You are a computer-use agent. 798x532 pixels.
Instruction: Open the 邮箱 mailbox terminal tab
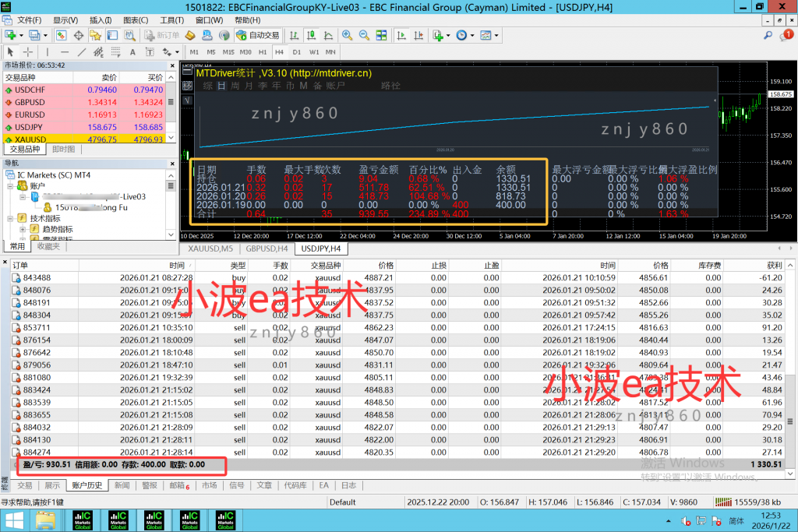pyautogui.click(x=177, y=485)
